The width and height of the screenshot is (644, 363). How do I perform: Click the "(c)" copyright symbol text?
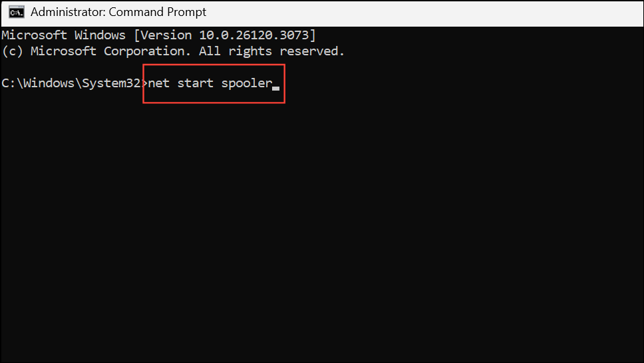(13, 51)
